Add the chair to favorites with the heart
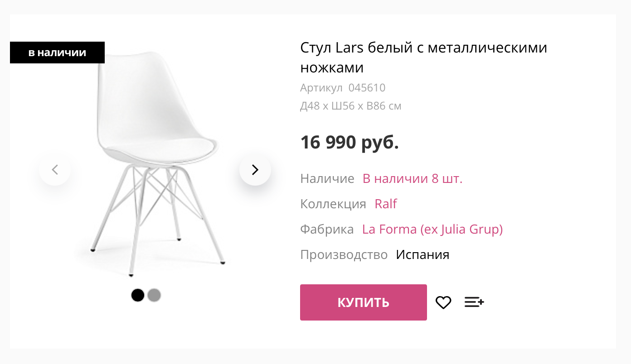Image resolution: width=631 pixels, height=364 pixels. 443,302
